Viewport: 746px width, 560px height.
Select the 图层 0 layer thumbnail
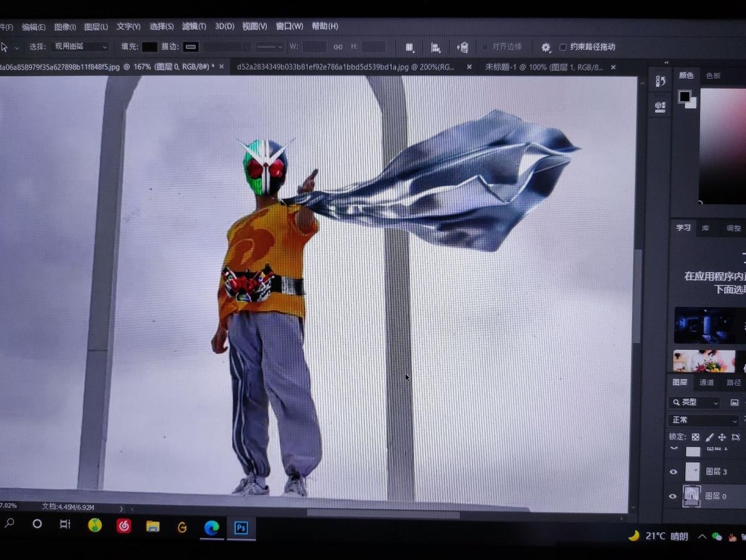coord(691,496)
